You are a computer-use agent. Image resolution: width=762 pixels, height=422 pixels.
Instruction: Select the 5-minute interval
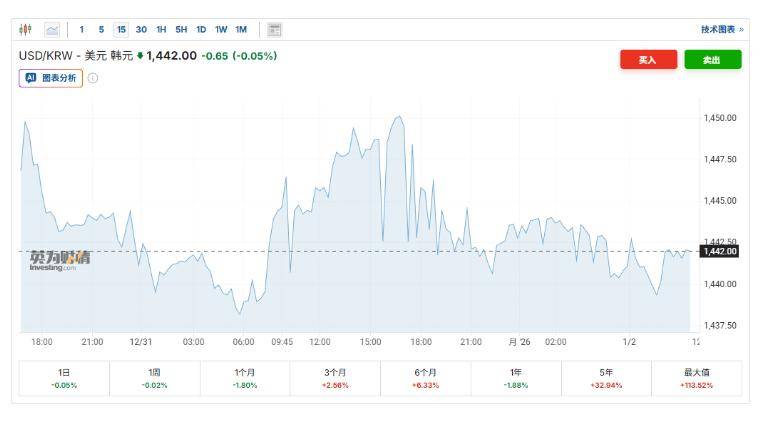tap(101, 29)
